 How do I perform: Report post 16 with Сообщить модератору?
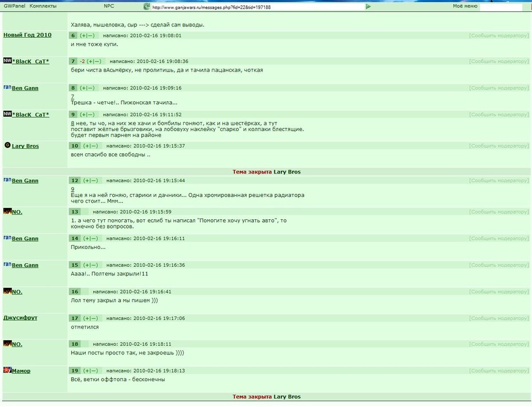tap(499, 291)
